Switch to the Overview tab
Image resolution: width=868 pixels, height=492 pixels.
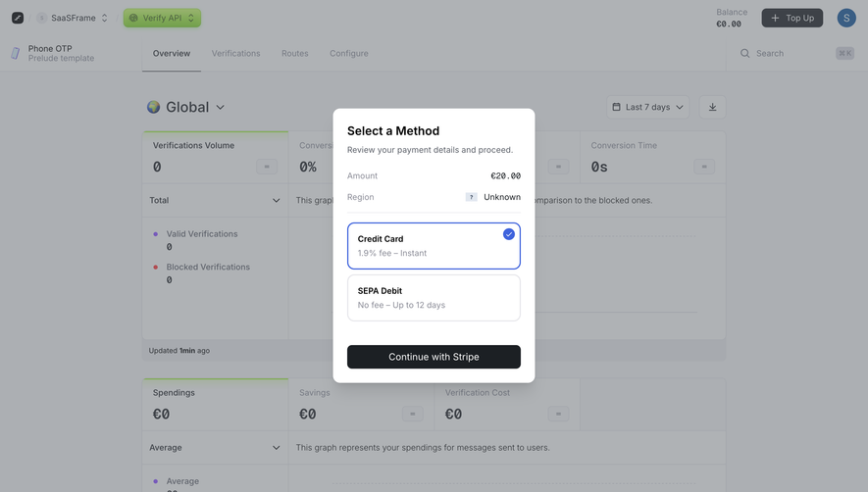click(172, 53)
